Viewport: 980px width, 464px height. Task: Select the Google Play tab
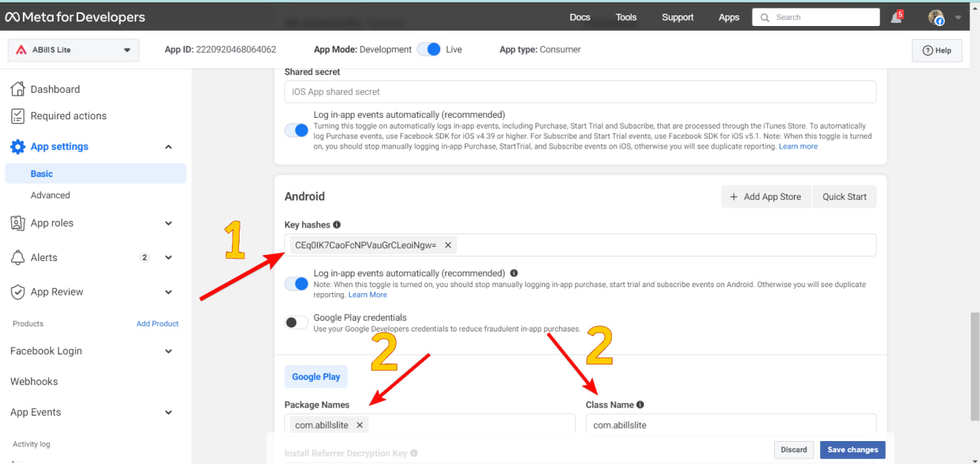pos(315,377)
